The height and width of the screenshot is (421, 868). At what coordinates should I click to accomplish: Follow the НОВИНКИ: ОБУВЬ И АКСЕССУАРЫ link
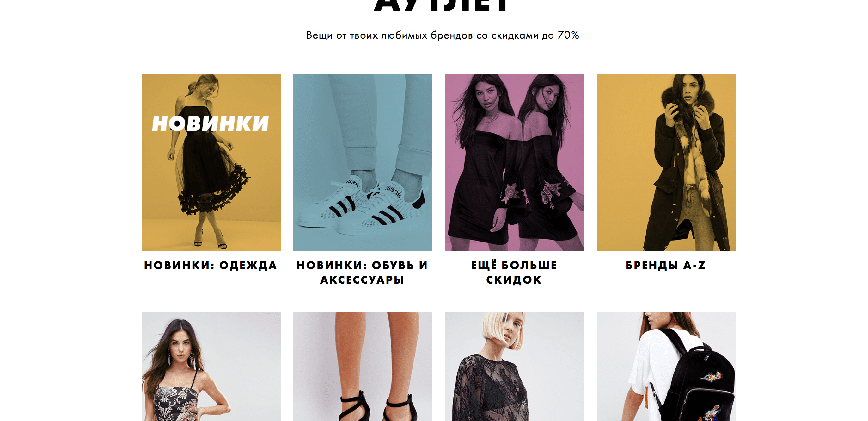coord(363,273)
